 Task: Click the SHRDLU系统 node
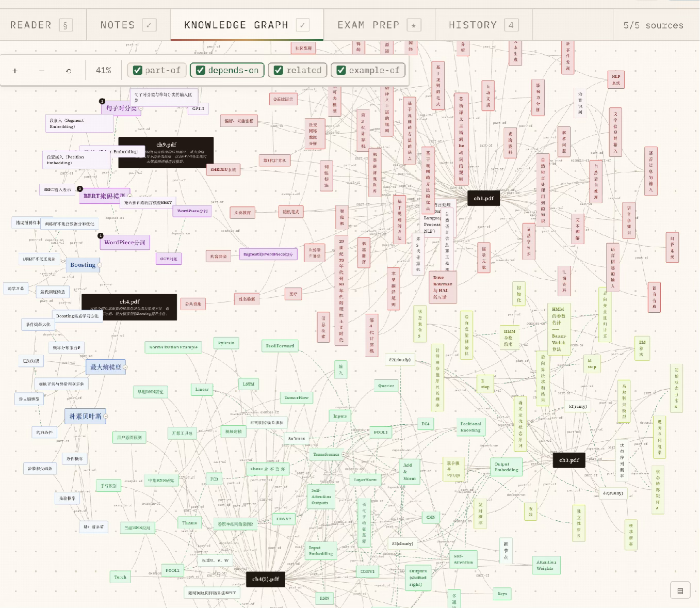223,169
